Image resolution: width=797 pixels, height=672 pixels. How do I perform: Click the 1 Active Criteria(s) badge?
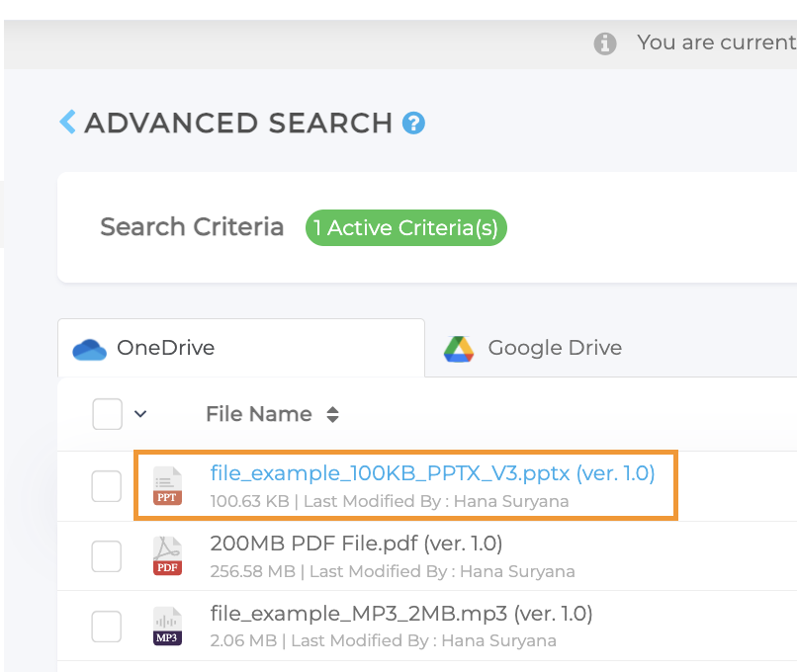(x=405, y=228)
